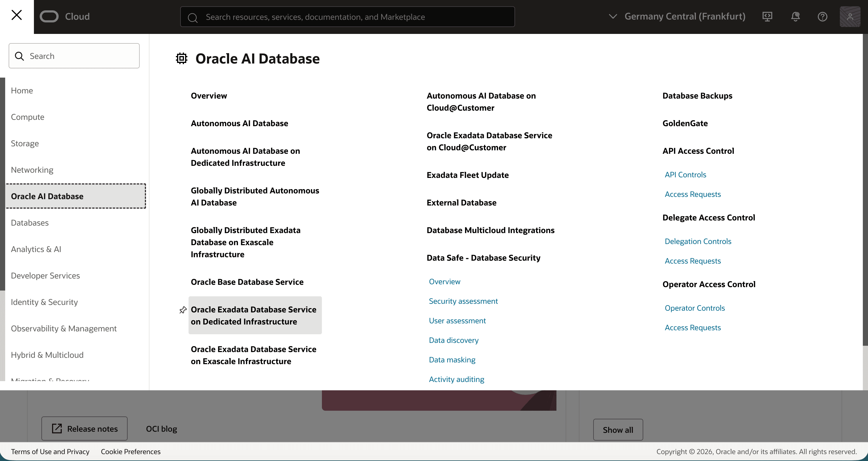The height and width of the screenshot is (461, 868).
Task: Pin the Exadata Database Service on Dedicated Infrastructure item
Action: coord(183,310)
